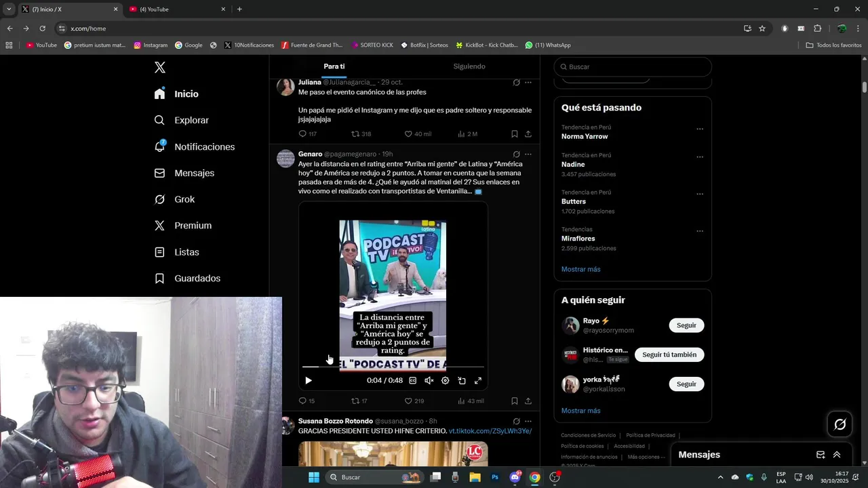868x488 pixels.
Task: Expand the Mensajes drawer
Action: click(x=837, y=455)
